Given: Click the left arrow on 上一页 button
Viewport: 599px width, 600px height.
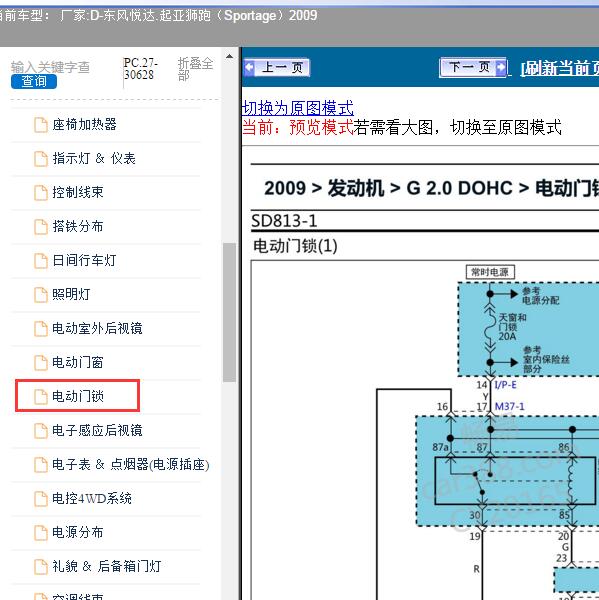Looking at the screenshot, I should [249, 68].
